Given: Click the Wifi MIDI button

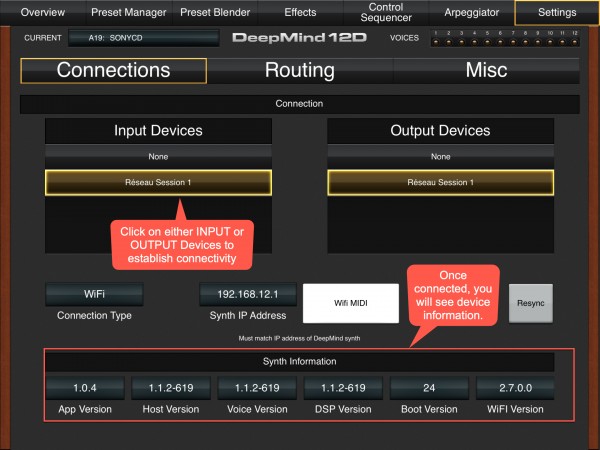Looking at the screenshot, I should [351, 303].
